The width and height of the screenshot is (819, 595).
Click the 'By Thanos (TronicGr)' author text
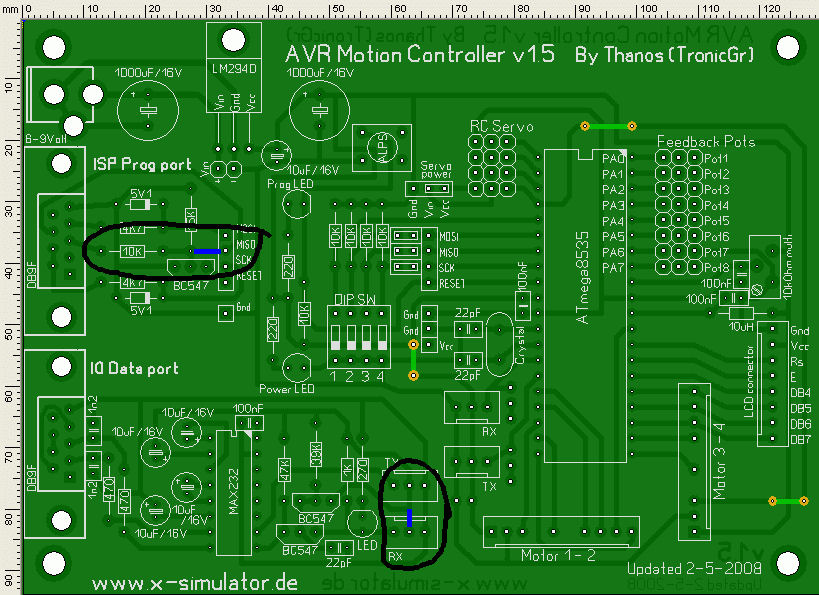click(665, 55)
